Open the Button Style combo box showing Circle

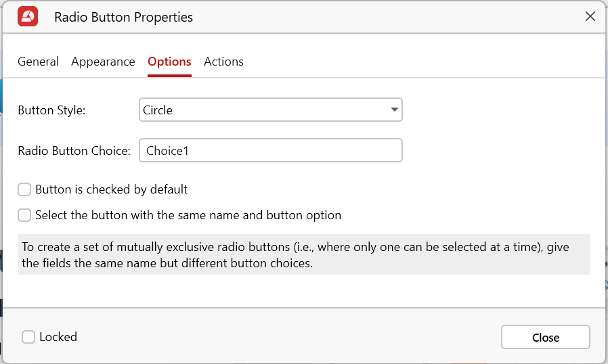point(264,110)
